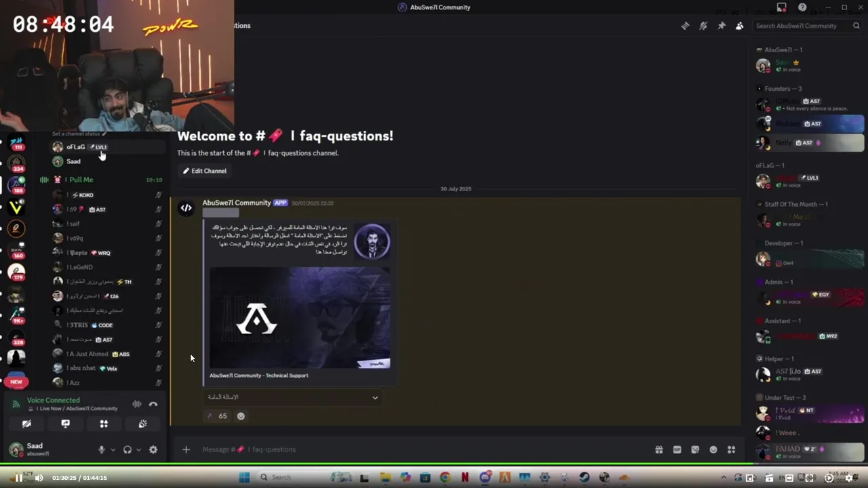The image size is (868, 488).
Task: Click the 65 reaction on message
Action: [x=218, y=416]
